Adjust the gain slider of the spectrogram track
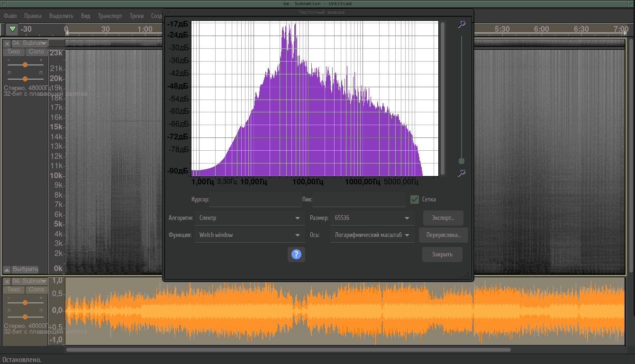The height and width of the screenshot is (364, 635). [25, 64]
